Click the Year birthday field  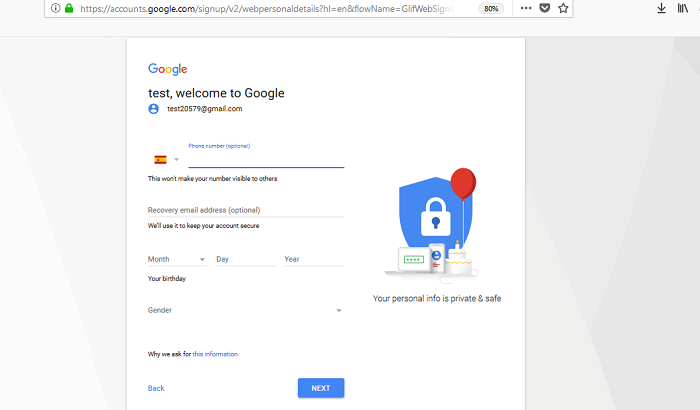314,259
